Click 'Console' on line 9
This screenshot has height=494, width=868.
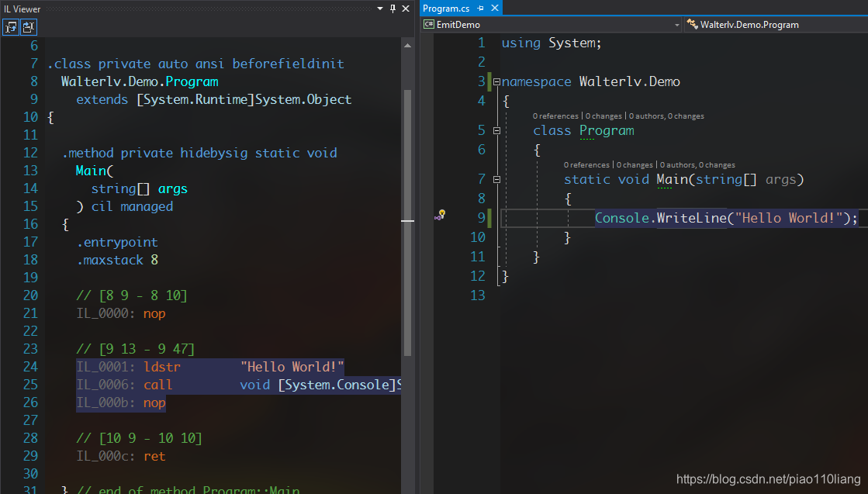(x=621, y=218)
